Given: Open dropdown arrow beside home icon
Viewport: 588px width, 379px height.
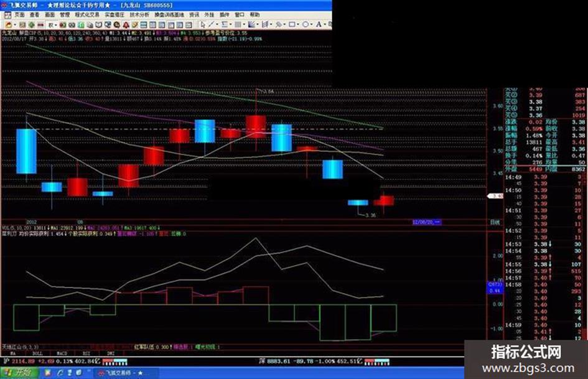Looking at the screenshot, I should point(15,25).
